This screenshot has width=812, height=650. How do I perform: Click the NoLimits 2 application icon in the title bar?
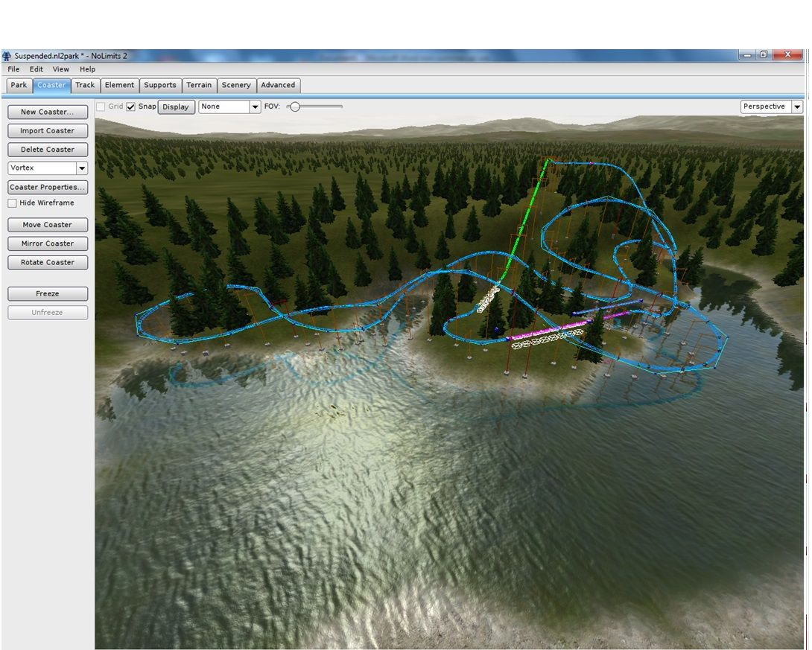click(x=7, y=54)
